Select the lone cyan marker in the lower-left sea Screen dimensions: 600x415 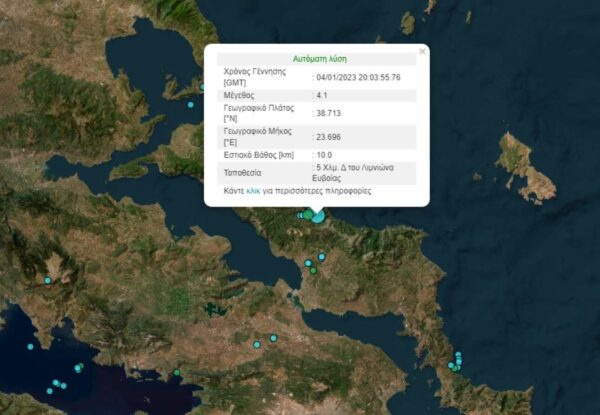pyautogui.click(x=31, y=346)
